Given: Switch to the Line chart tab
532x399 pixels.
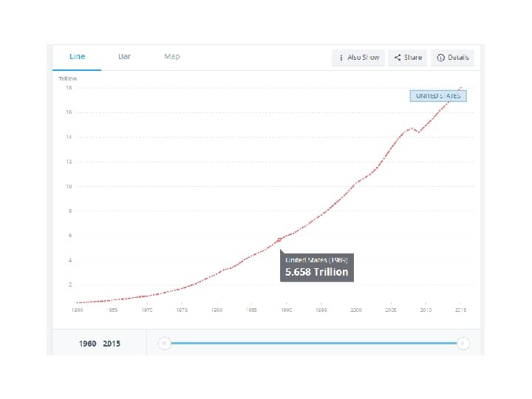Looking at the screenshot, I should [77, 57].
